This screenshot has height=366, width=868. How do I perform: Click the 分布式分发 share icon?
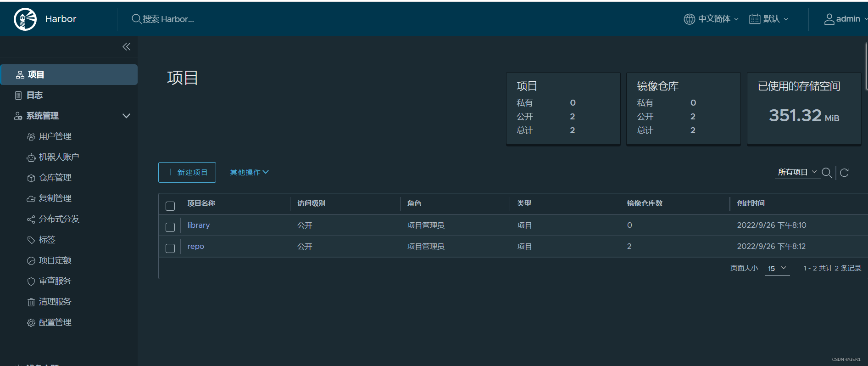pyautogui.click(x=31, y=220)
